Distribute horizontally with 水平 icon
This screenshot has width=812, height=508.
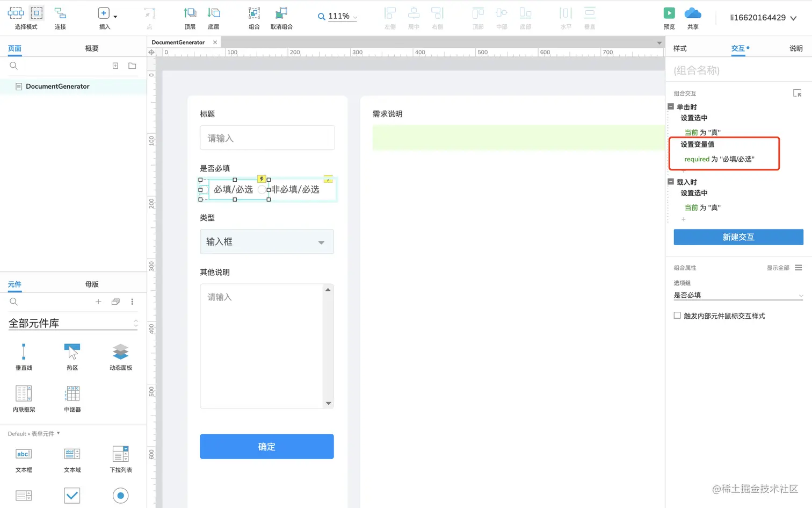click(566, 13)
